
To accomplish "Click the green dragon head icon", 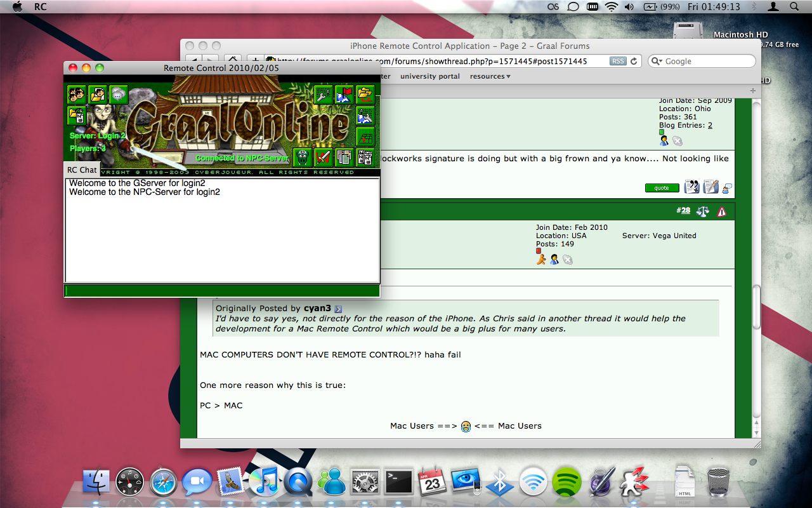I will [x=303, y=156].
